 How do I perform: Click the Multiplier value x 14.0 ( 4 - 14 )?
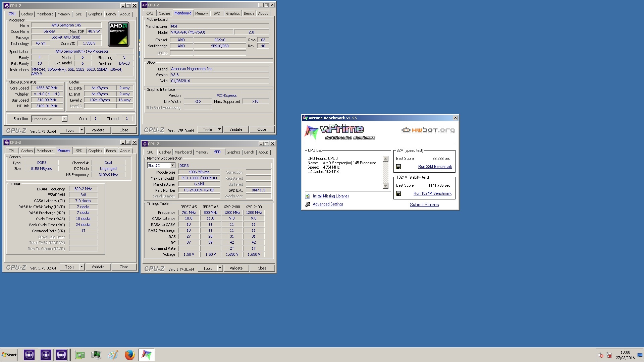pos(47,94)
